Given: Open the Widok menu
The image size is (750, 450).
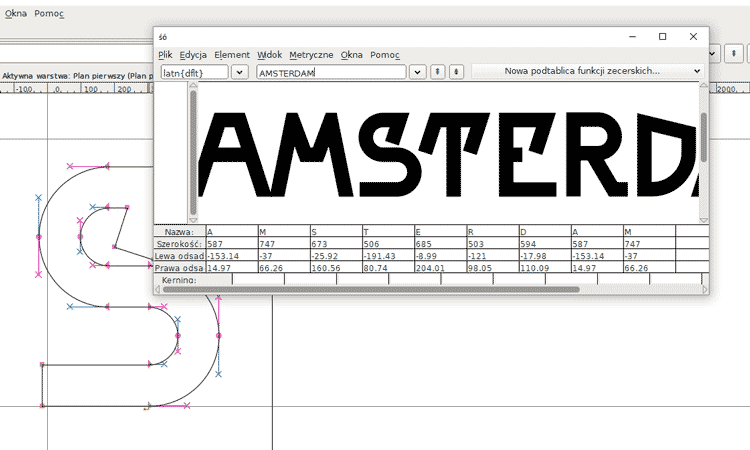Looking at the screenshot, I should click(269, 54).
